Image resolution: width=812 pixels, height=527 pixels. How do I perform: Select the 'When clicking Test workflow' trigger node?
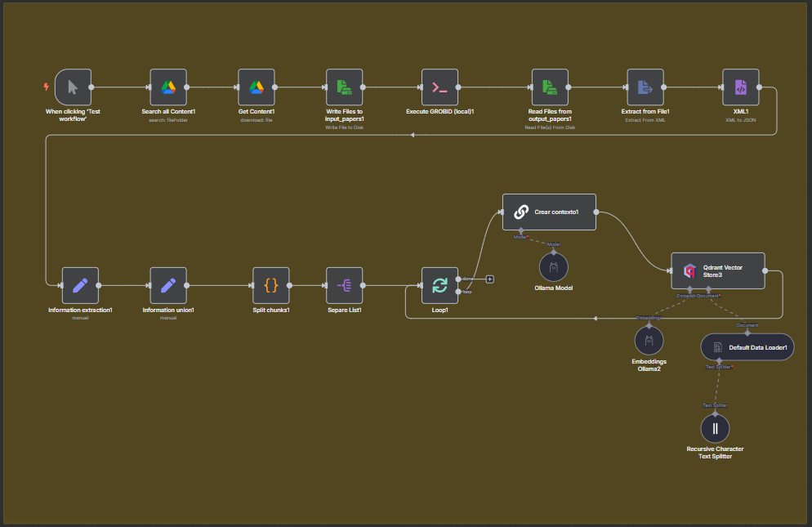(73, 87)
